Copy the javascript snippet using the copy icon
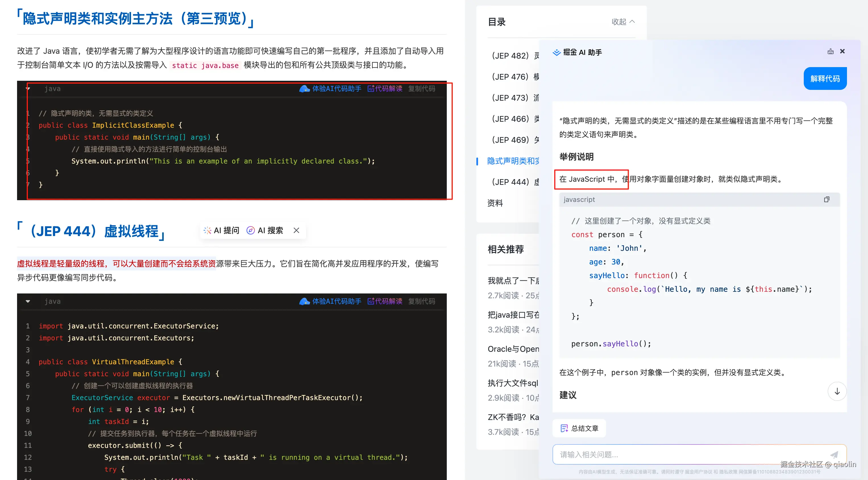 pyautogui.click(x=826, y=199)
